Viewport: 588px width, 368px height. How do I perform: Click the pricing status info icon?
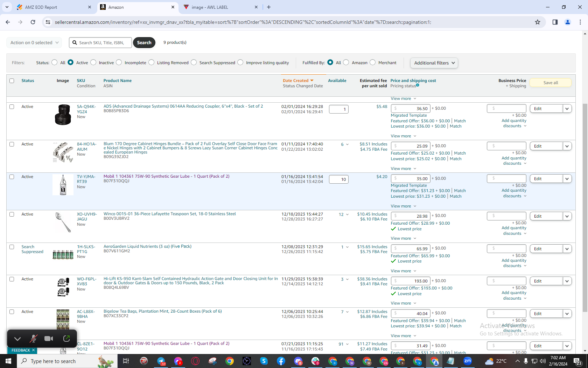[x=418, y=85]
